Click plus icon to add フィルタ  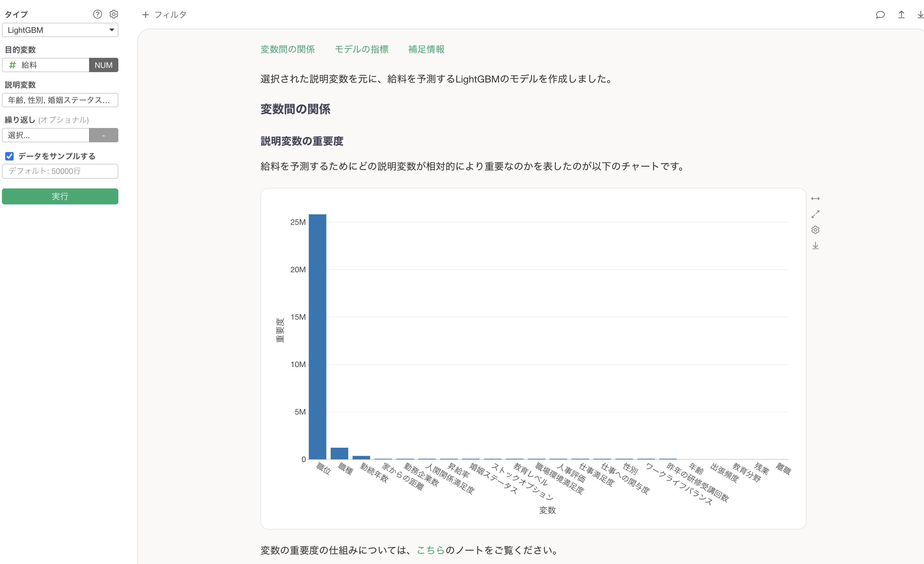coord(146,15)
